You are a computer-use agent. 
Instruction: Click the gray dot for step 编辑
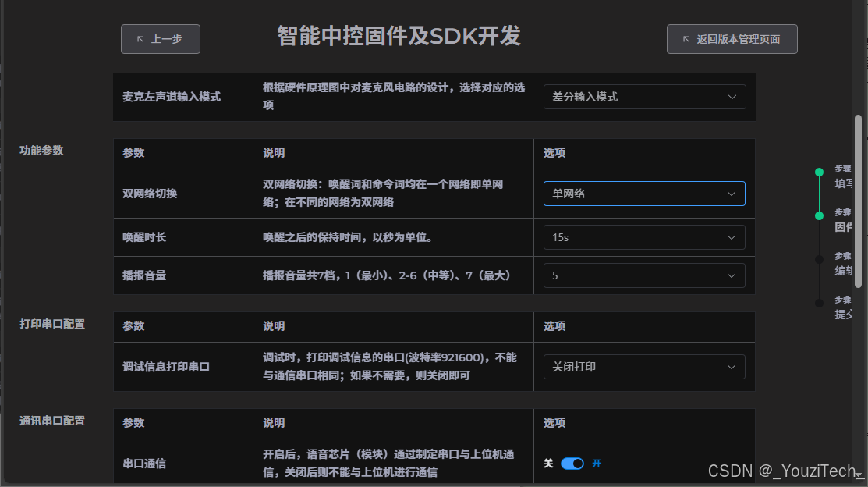pyautogui.click(x=820, y=259)
